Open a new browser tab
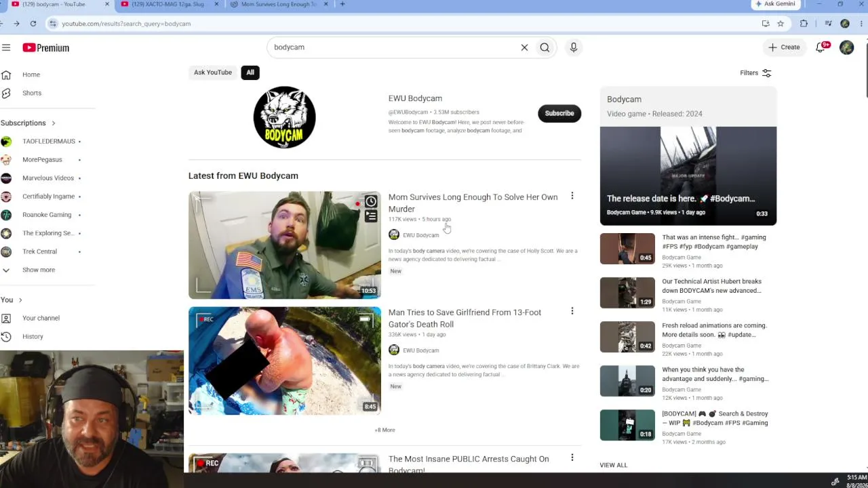The width and height of the screenshot is (868, 488). click(x=342, y=4)
